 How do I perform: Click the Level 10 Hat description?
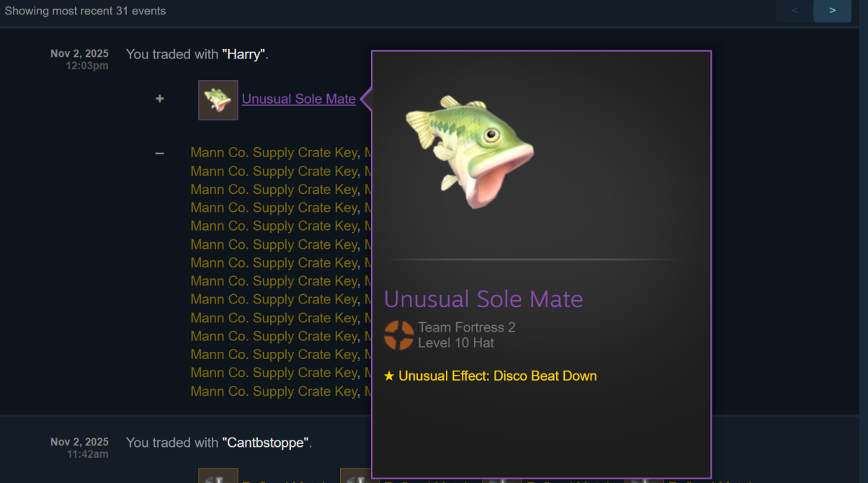[x=456, y=343]
